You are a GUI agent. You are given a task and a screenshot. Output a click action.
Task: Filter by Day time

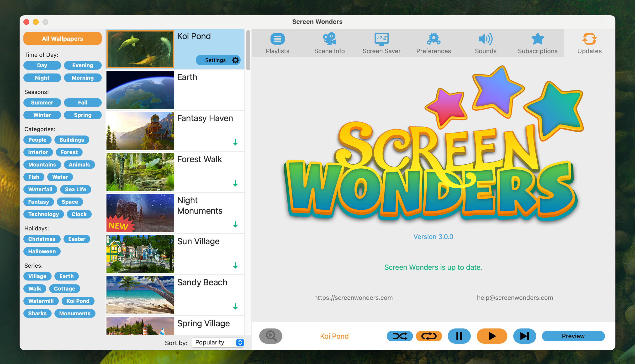42,65
